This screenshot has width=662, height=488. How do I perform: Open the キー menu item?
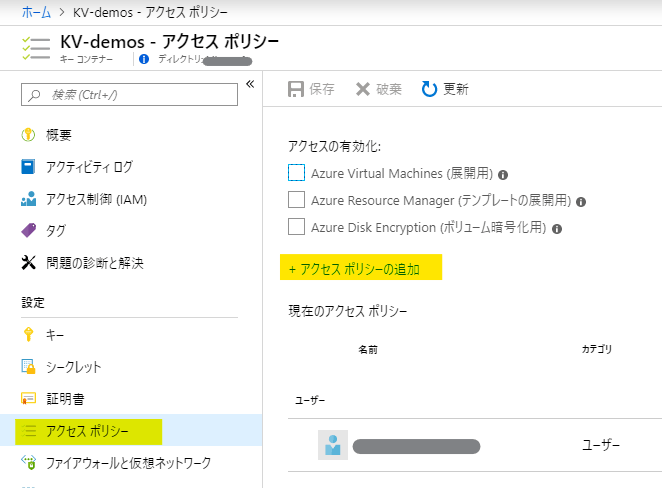[56, 335]
